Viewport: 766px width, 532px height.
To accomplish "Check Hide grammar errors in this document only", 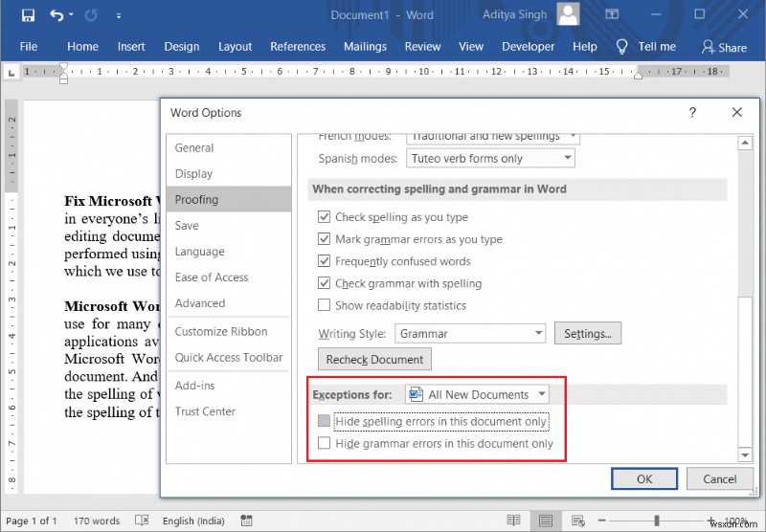I will click(324, 443).
